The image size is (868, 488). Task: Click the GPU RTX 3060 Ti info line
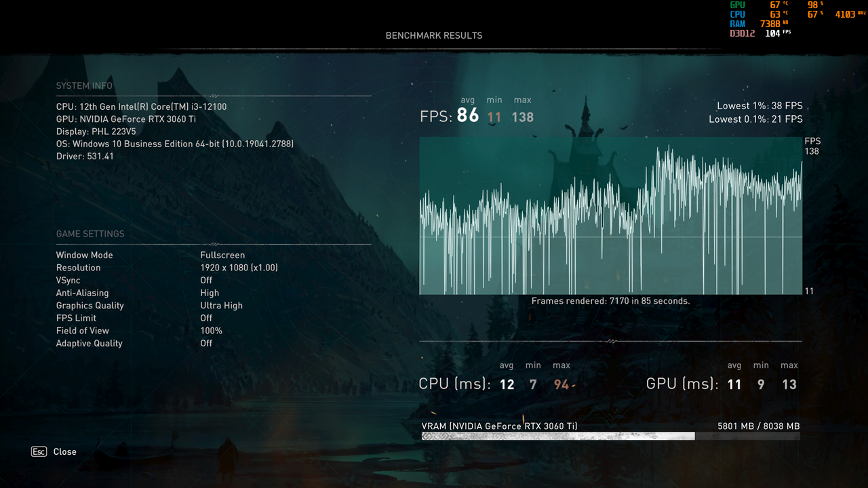126,119
